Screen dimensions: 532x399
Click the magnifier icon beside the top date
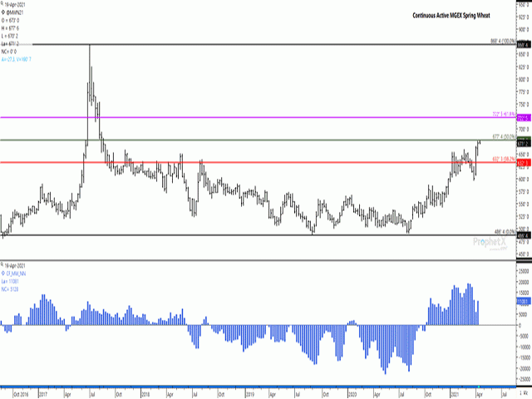coord(2,3)
